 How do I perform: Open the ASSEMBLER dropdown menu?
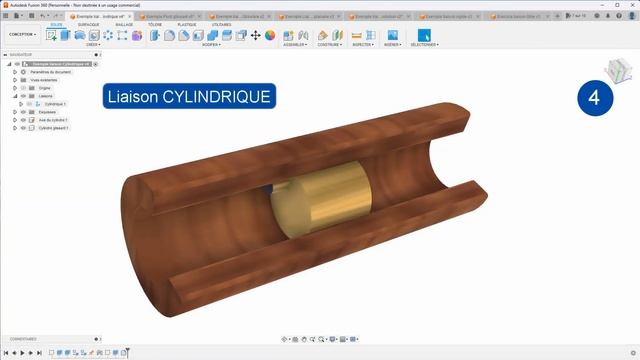[x=295, y=44]
